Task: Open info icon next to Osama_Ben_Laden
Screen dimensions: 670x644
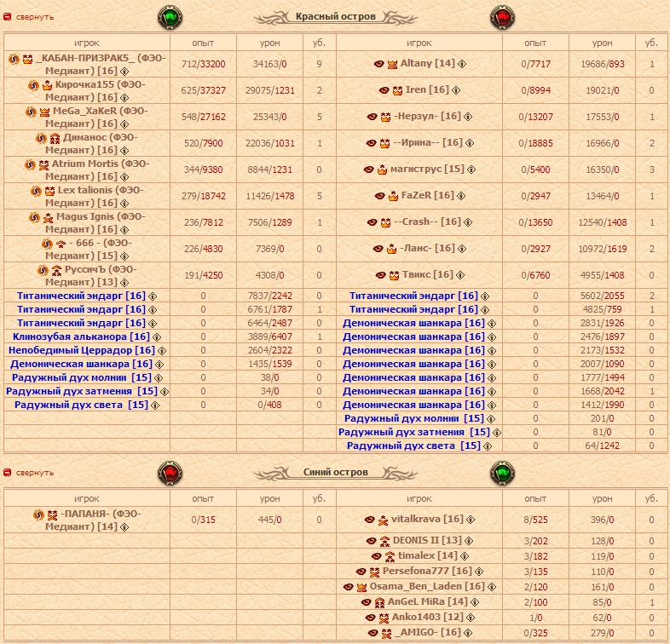Action: tap(492, 587)
